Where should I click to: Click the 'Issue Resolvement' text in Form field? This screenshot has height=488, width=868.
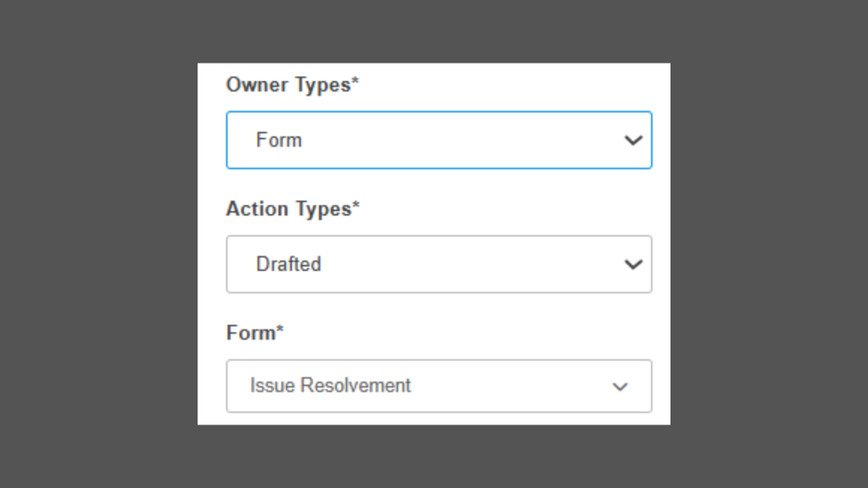coord(330,385)
